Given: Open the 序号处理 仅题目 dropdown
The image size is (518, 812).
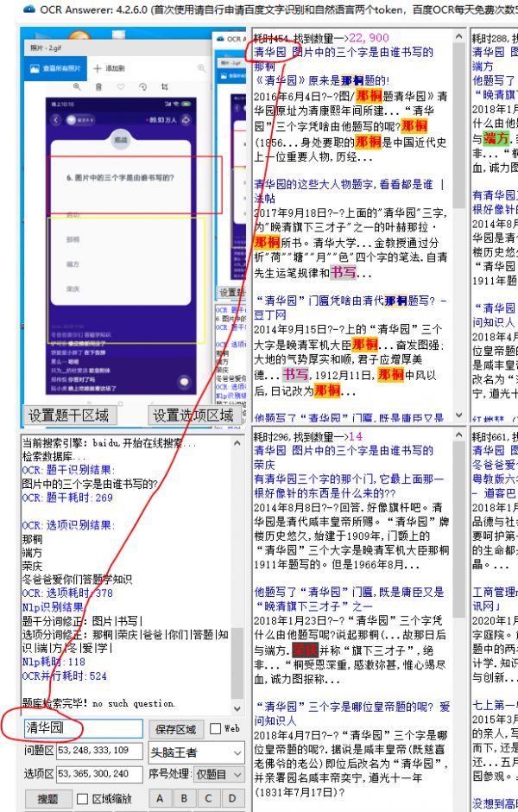Looking at the screenshot, I should pyautogui.click(x=218, y=775).
